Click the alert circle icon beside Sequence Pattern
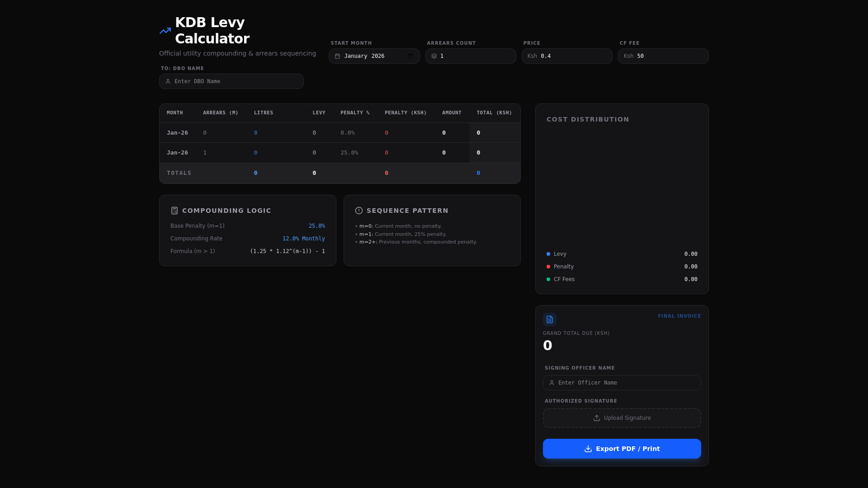Screen dimensions: 868x488 (359, 211)
